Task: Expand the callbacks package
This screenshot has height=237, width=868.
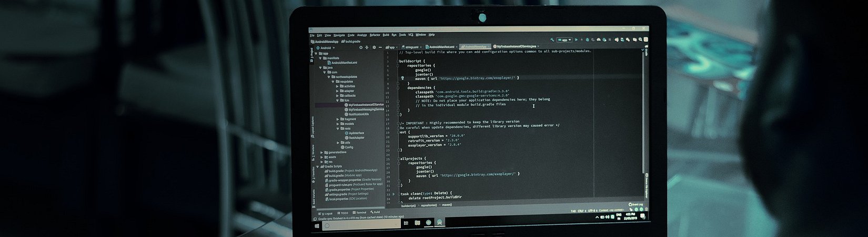Action: pyautogui.click(x=337, y=96)
